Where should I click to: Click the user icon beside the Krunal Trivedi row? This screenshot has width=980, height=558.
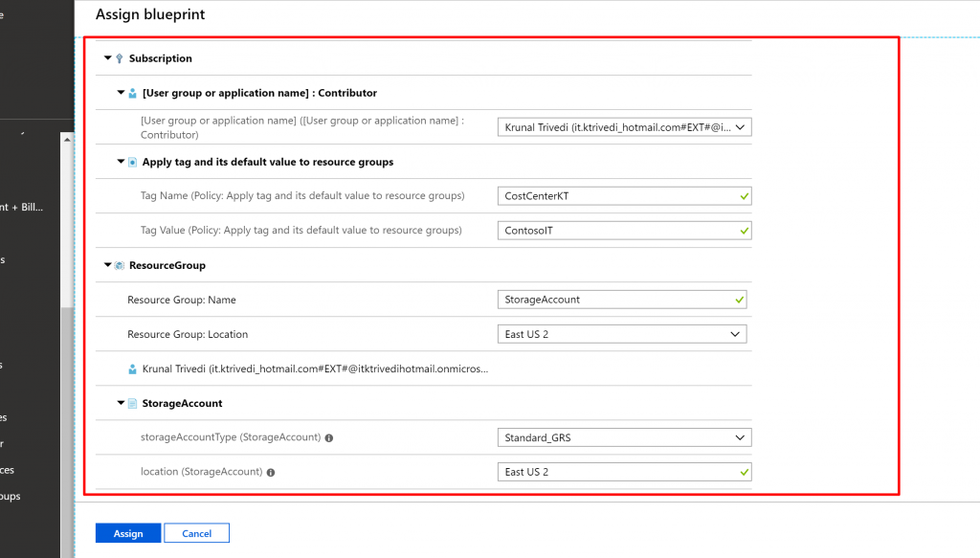click(132, 368)
